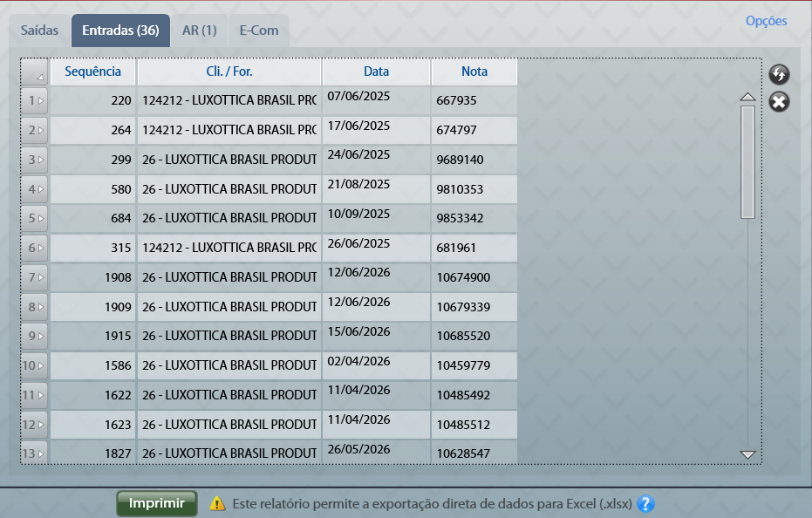The width and height of the screenshot is (812, 518).
Task: Expand row 6 using its arrow
Action: click(41, 248)
